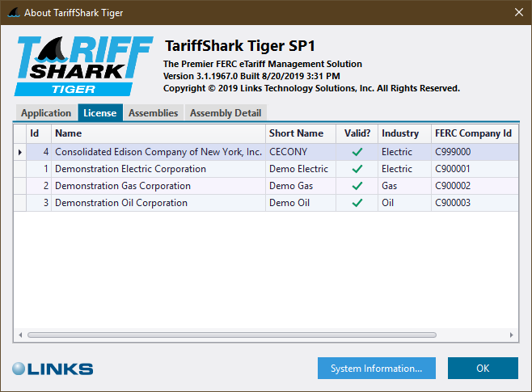Select Demonstration Oil Corporation name cell

click(158, 203)
